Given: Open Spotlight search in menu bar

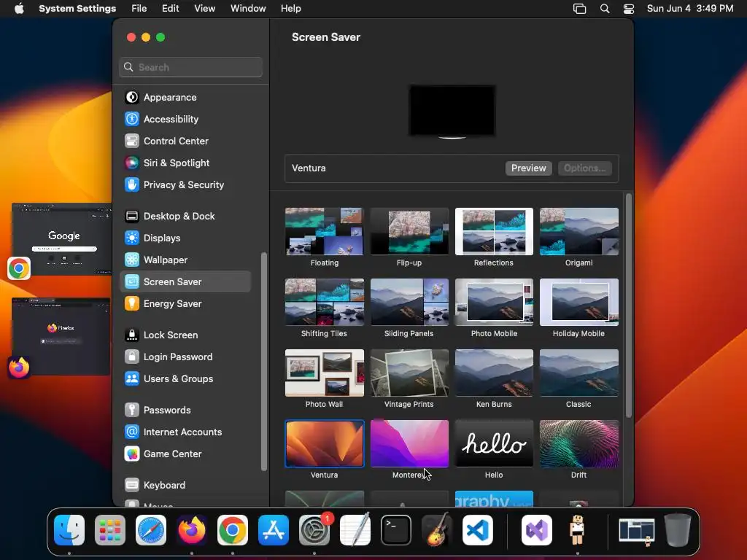Looking at the screenshot, I should pyautogui.click(x=605, y=9).
